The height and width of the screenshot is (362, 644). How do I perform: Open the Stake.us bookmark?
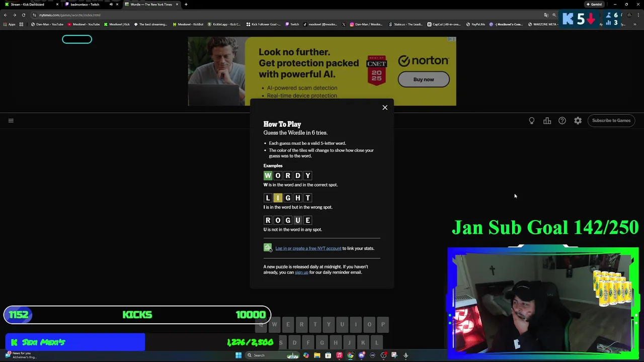click(x=406, y=24)
